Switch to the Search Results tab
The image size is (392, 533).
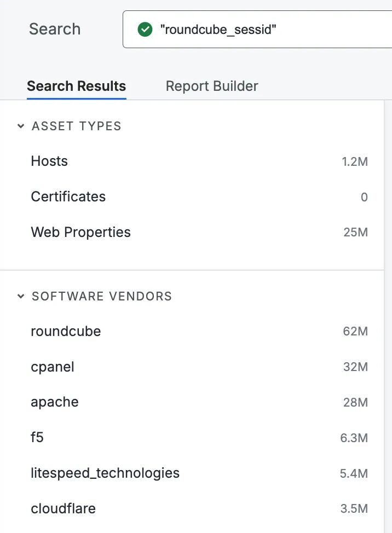[76, 86]
